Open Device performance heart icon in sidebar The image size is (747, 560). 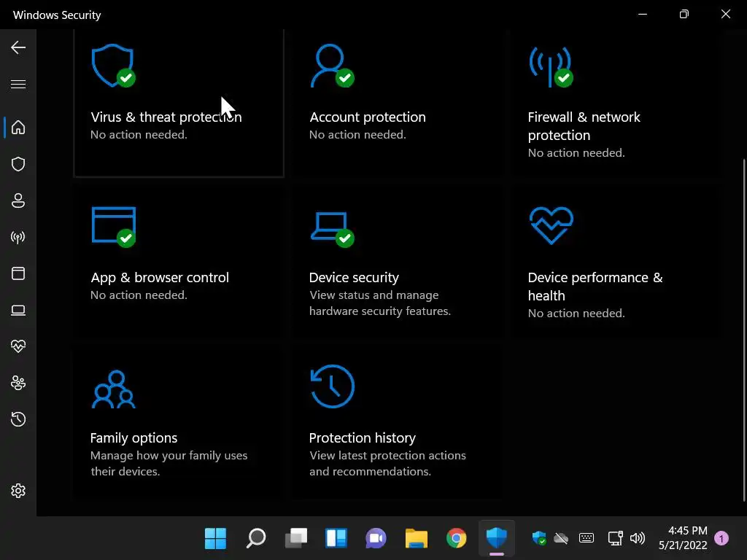tap(18, 346)
